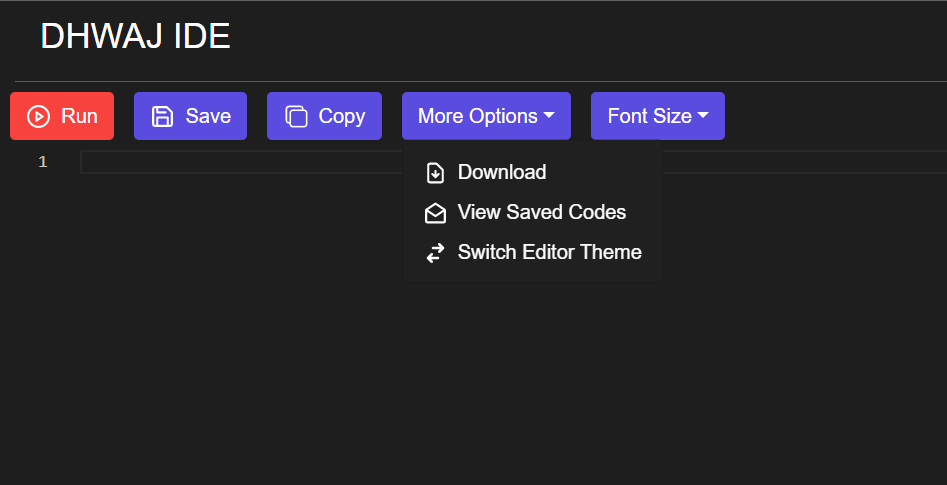Click the Copy button

coord(324,116)
